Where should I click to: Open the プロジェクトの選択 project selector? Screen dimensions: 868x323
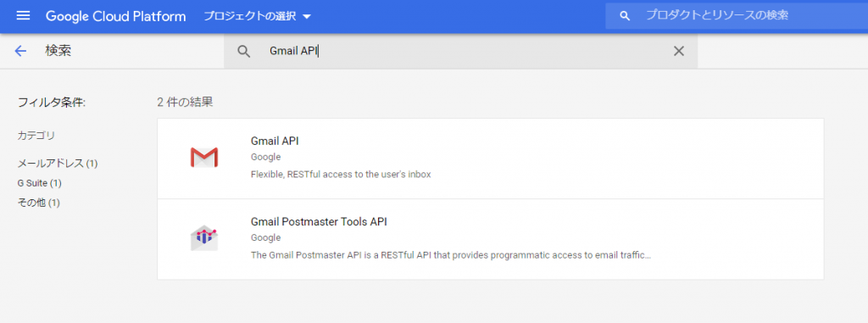(x=258, y=16)
